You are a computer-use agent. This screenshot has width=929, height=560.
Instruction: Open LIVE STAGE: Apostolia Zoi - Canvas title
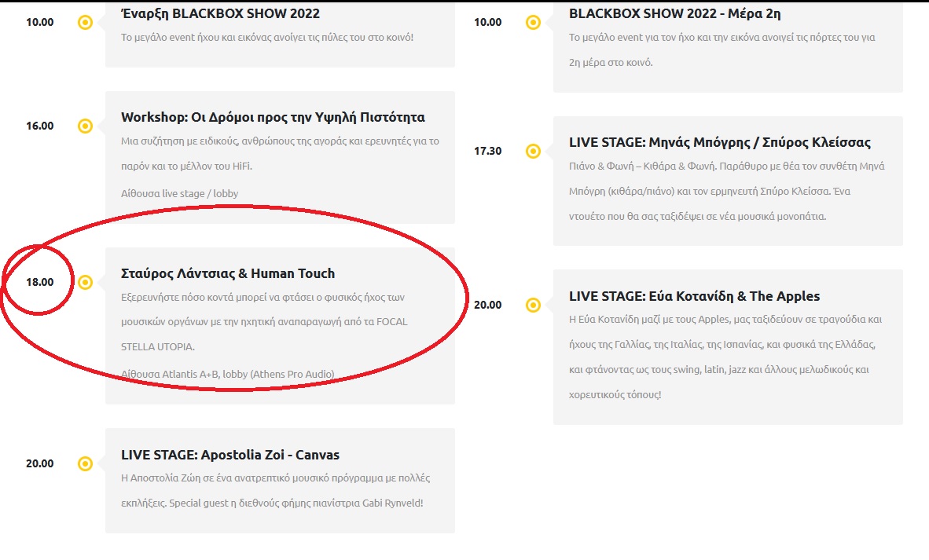point(230,455)
